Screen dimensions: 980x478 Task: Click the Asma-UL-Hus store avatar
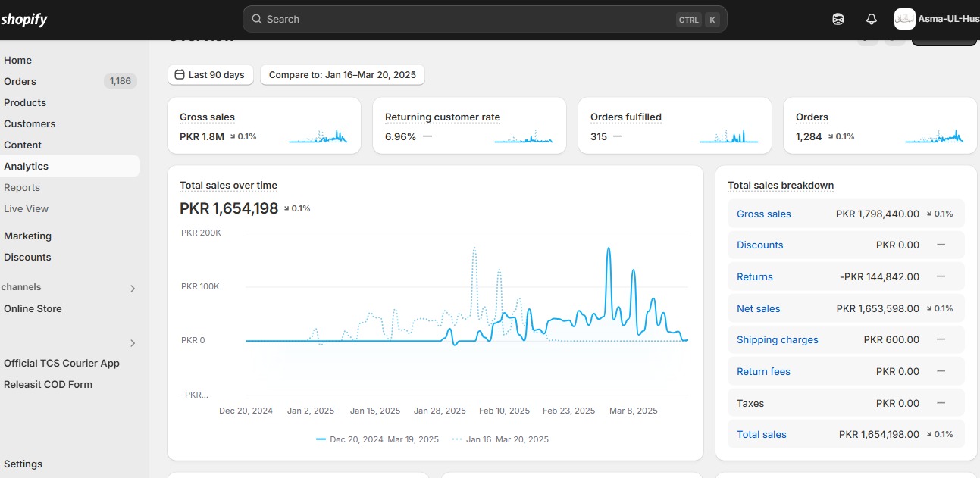904,19
